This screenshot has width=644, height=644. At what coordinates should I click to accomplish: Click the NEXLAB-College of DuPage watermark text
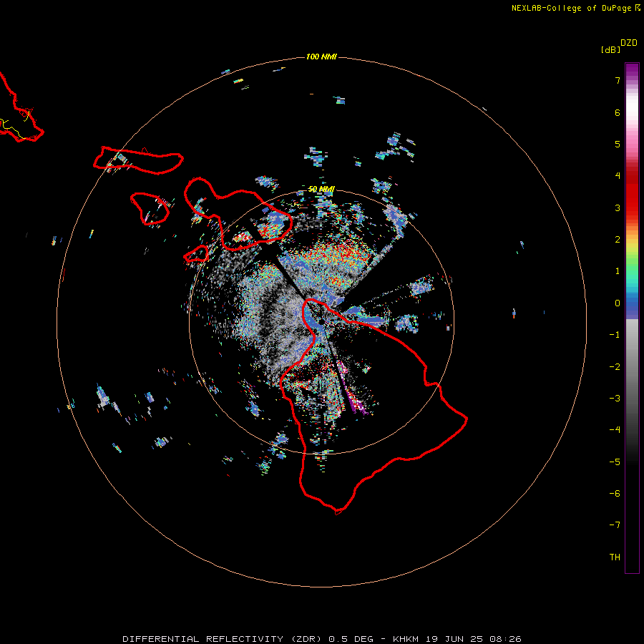tap(575, 8)
